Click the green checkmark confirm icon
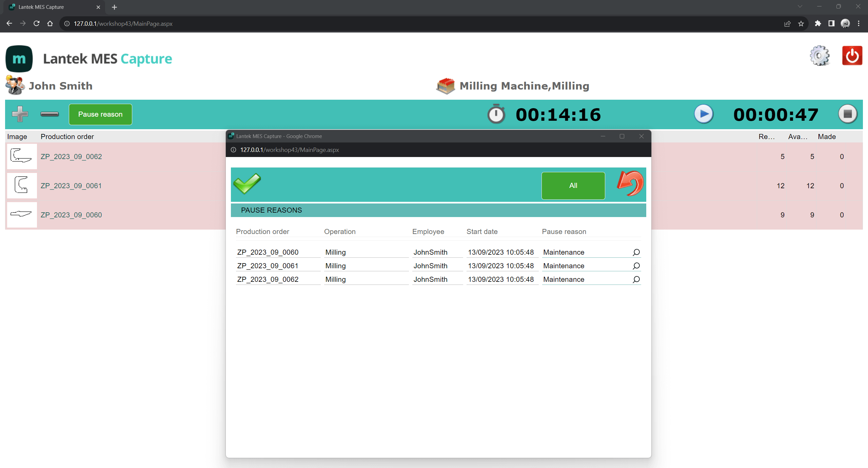Image resolution: width=868 pixels, height=468 pixels. (247, 183)
